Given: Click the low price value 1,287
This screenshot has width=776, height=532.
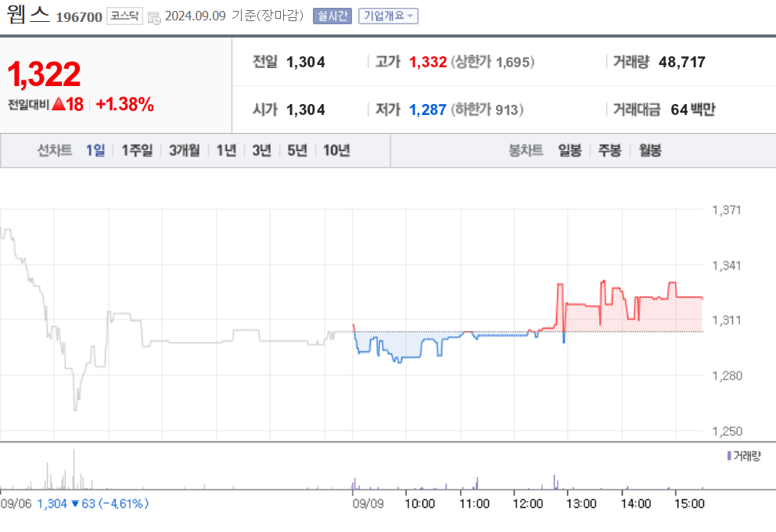Looking at the screenshot, I should 428,110.
